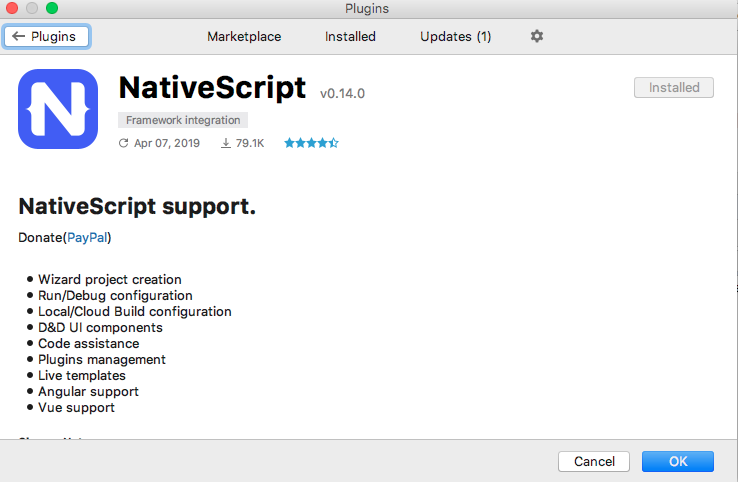The width and height of the screenshot is (738, 482).
Task: Click Live templates list item
Action: [82, 376]
